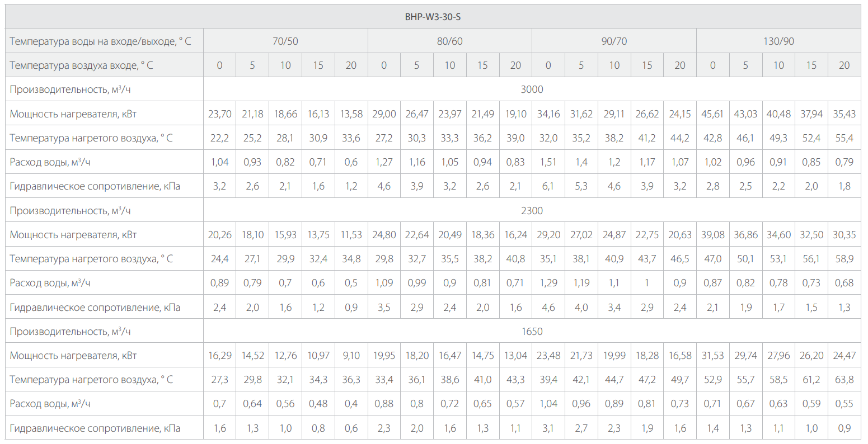
Task: Click heater power cell 23,70
Action: [219, 114]
